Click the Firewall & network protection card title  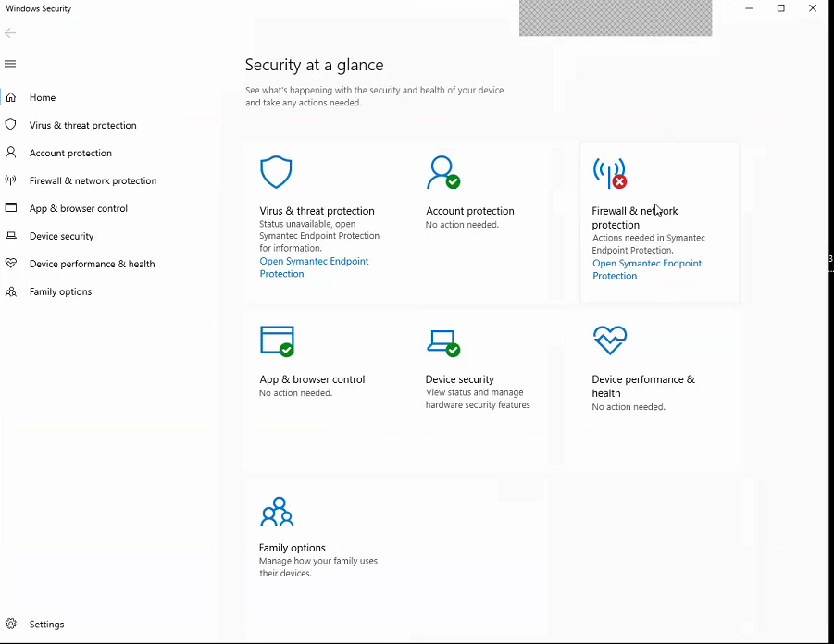[x=635, y=218]
